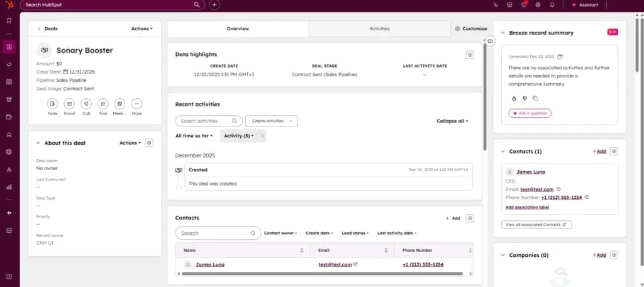Open Data highlights settings gear

(x=470, y=55)
